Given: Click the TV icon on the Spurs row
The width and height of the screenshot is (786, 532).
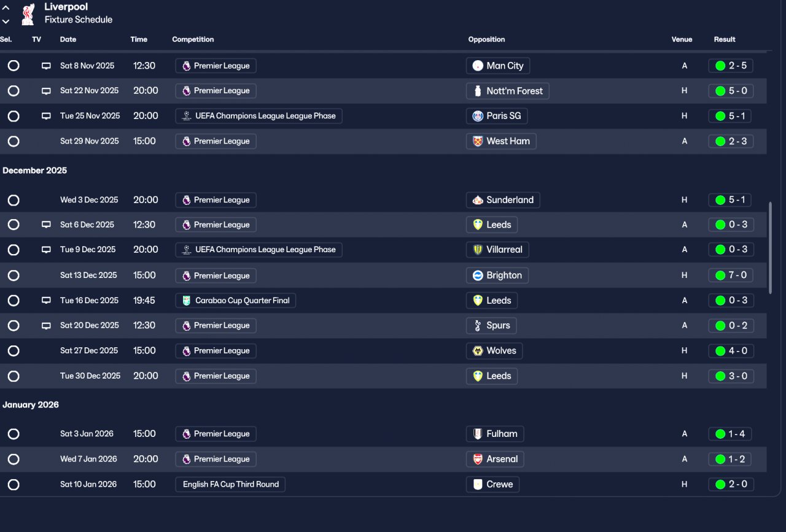Looking at the screenshot, I should click(x=46, y=326).
